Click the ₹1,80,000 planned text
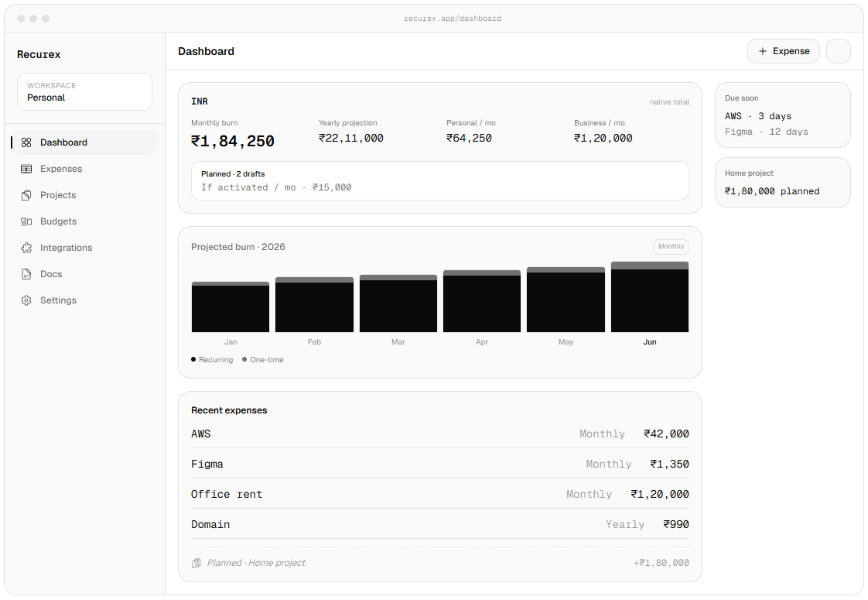The height and width of the screenshot is (600, 868). [772, 191]
